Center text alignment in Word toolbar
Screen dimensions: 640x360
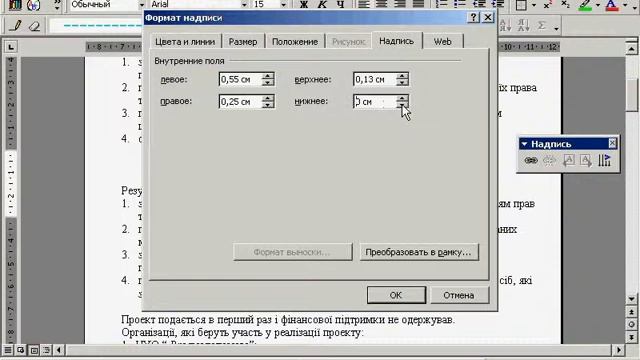tap(382, 4)
